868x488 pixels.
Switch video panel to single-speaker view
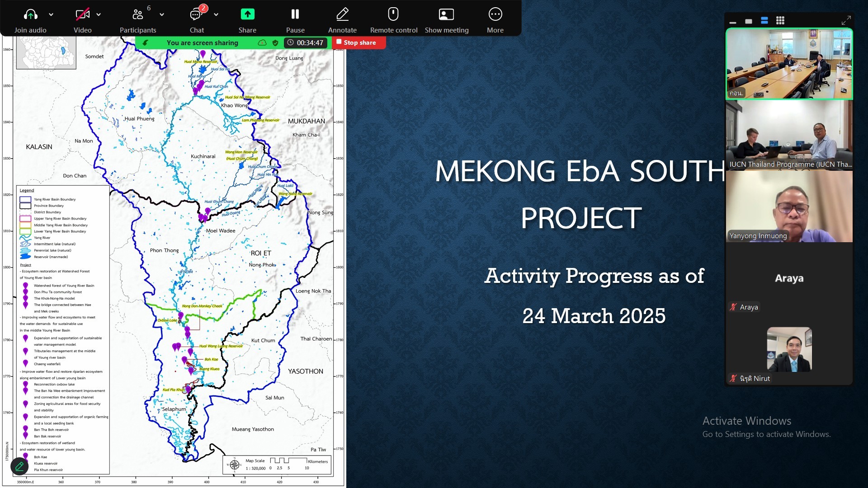pos(749,21)
